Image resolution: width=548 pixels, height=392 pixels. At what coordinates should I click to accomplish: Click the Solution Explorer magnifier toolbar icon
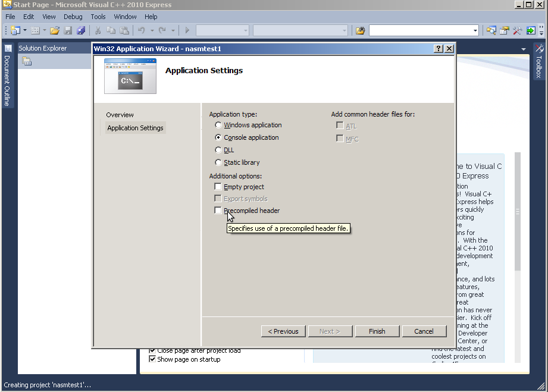[x=491, y=30]
